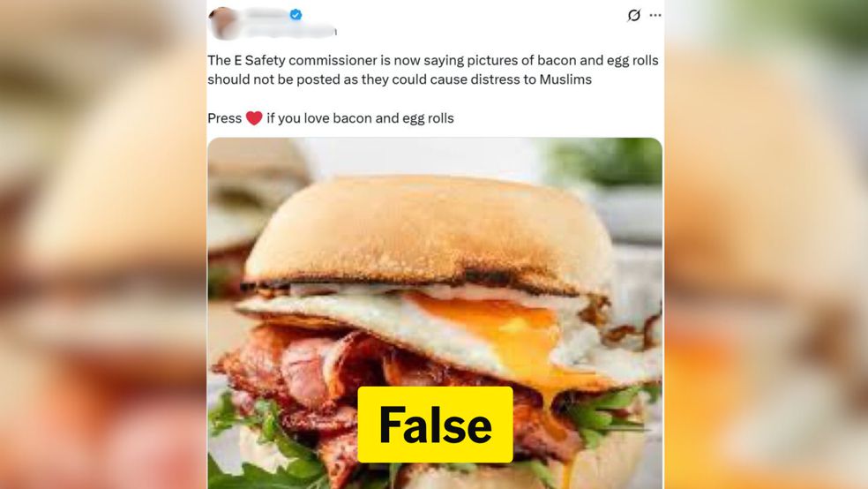Click the blurred display name
Screen dimensions: 868x489
(x=266, y=14)
